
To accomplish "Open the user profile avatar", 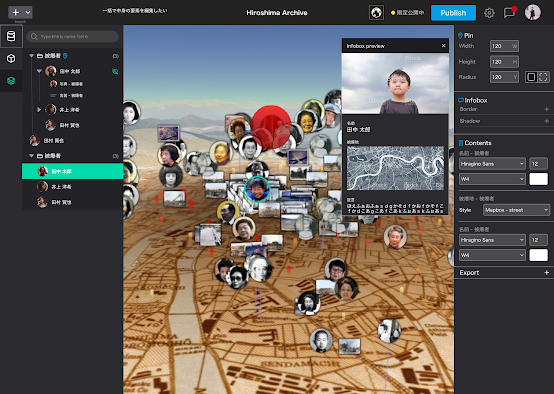I will click(532, 12).
